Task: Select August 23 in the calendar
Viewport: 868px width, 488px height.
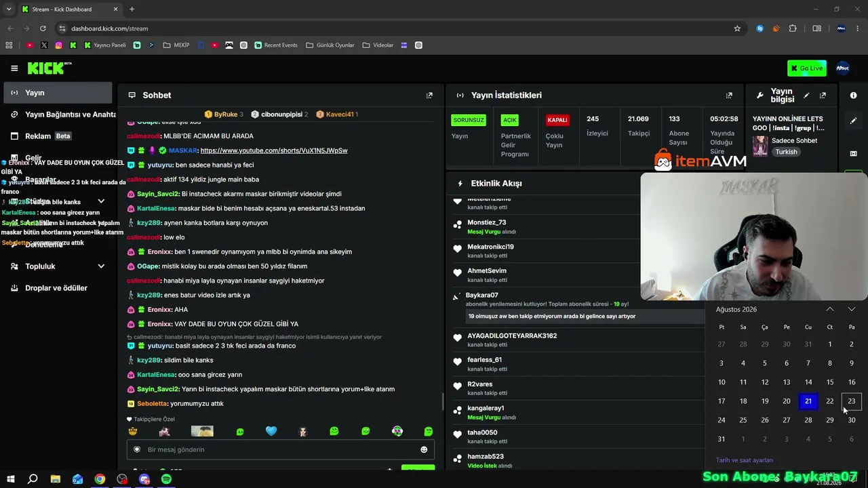Action: (x=852, y=401)
